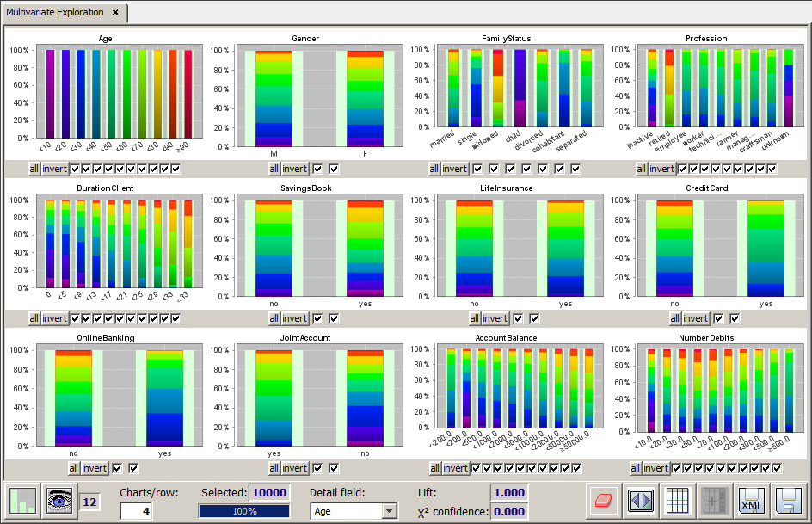Select the Multivariate Exploration tab
812x524 pixels.
pos(57,13)
